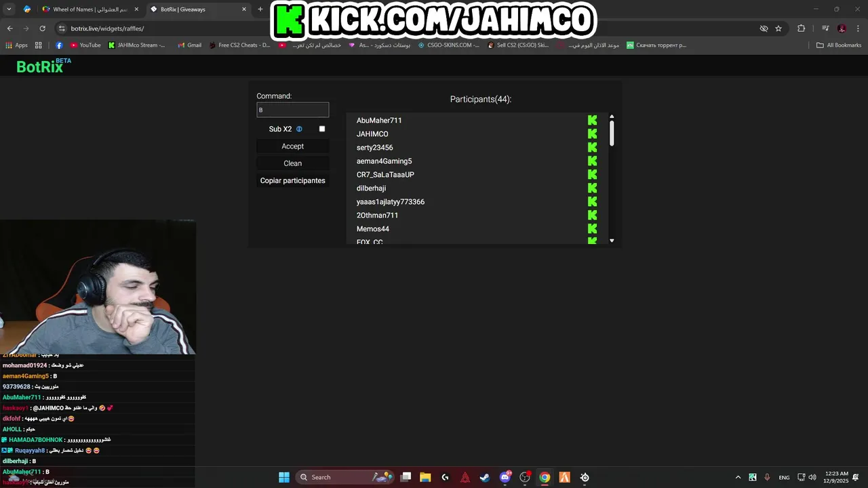
Task: Click the Kick icon beside JAHIMCO participant
Action: pyautogui.click(x=592, y=134)
